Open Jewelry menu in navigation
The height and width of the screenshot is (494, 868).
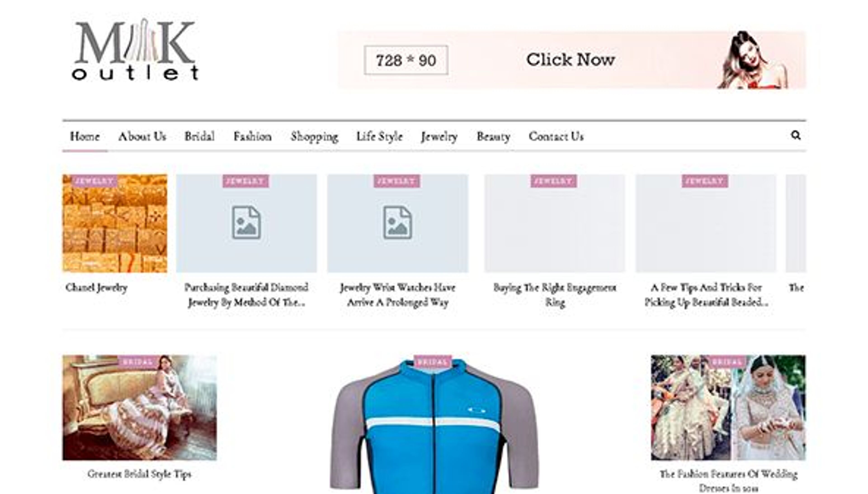coord(439,136)
